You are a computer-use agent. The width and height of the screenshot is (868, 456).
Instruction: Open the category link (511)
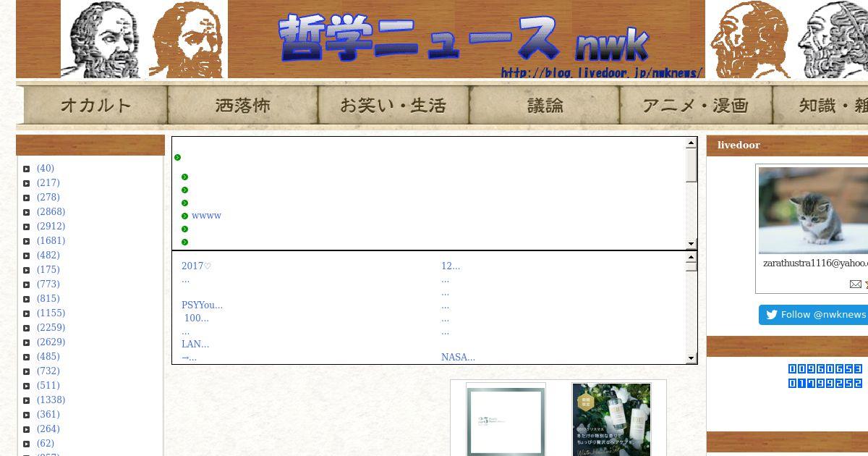[x=48, y=386]
